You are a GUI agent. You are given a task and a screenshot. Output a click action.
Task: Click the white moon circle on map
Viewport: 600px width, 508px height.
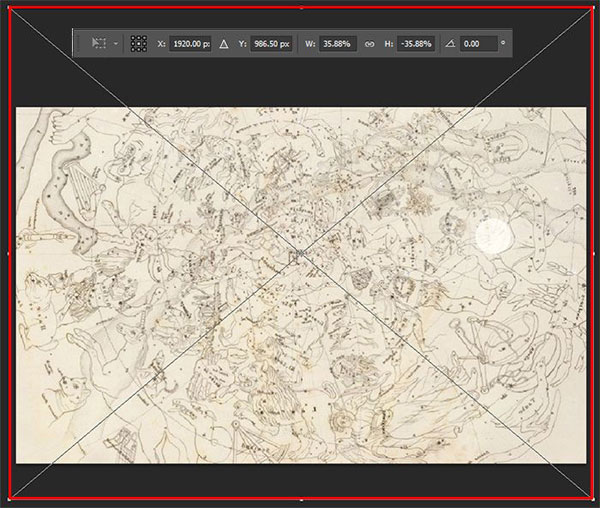click(x=494, y=236)
